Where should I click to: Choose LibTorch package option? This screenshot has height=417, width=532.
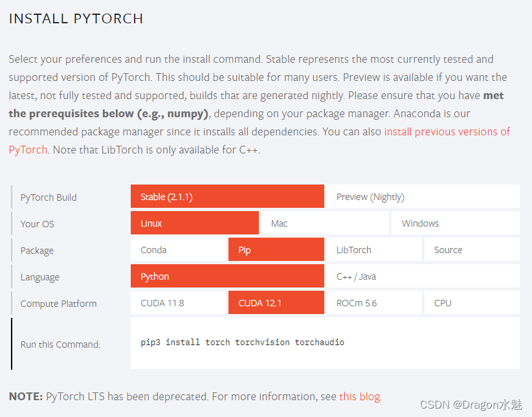click(374, 250)
